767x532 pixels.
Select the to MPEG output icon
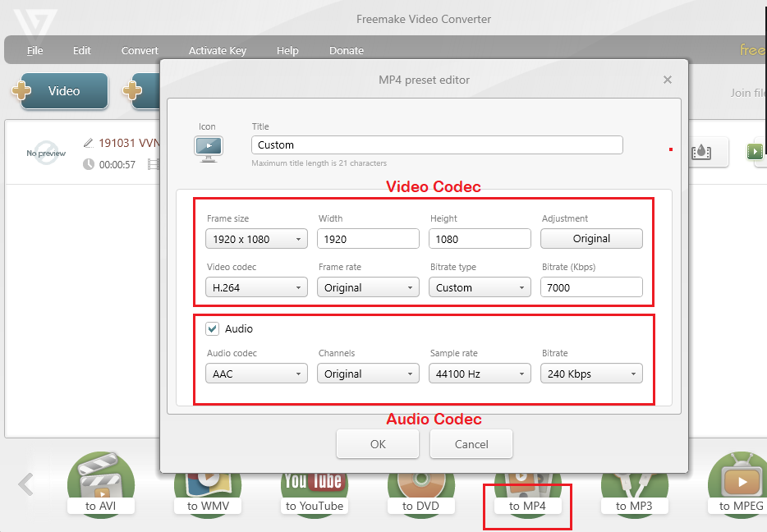pos(738,484)
